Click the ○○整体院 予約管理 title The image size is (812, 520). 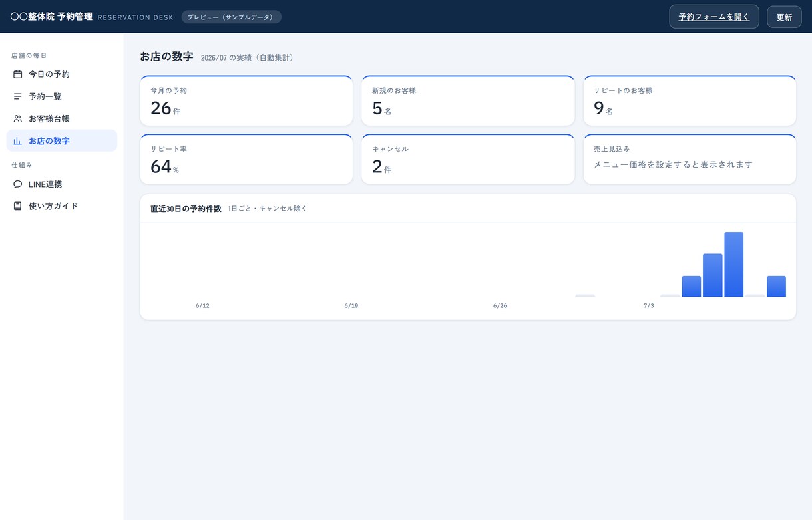click(x=51, y=17)
